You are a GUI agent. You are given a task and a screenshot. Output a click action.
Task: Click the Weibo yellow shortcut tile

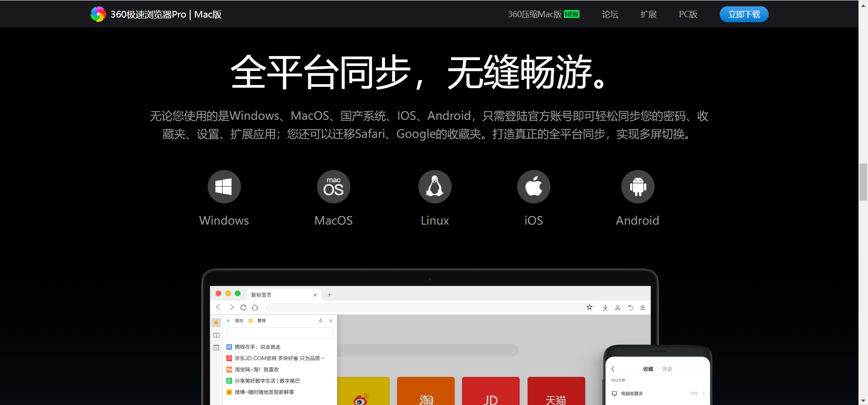point(363,391)
